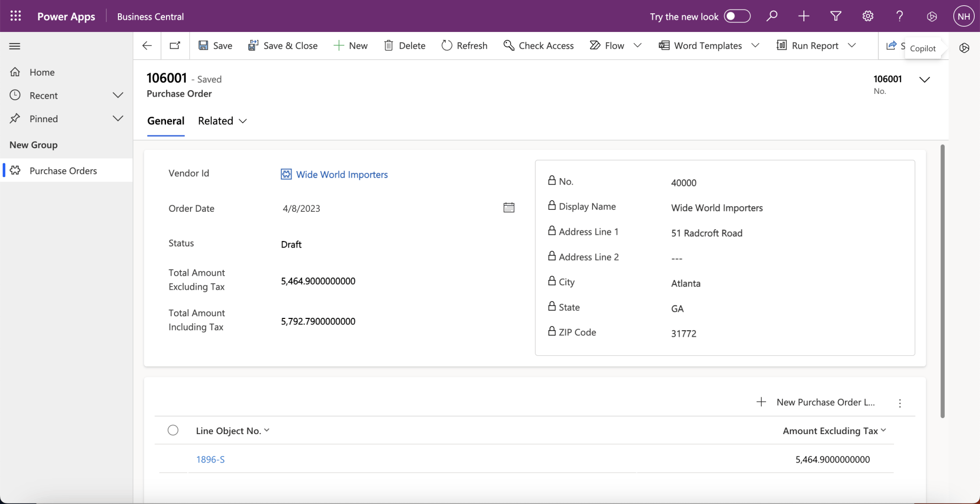Open the Power Apps app launcher grid

[x=15, y=16]
